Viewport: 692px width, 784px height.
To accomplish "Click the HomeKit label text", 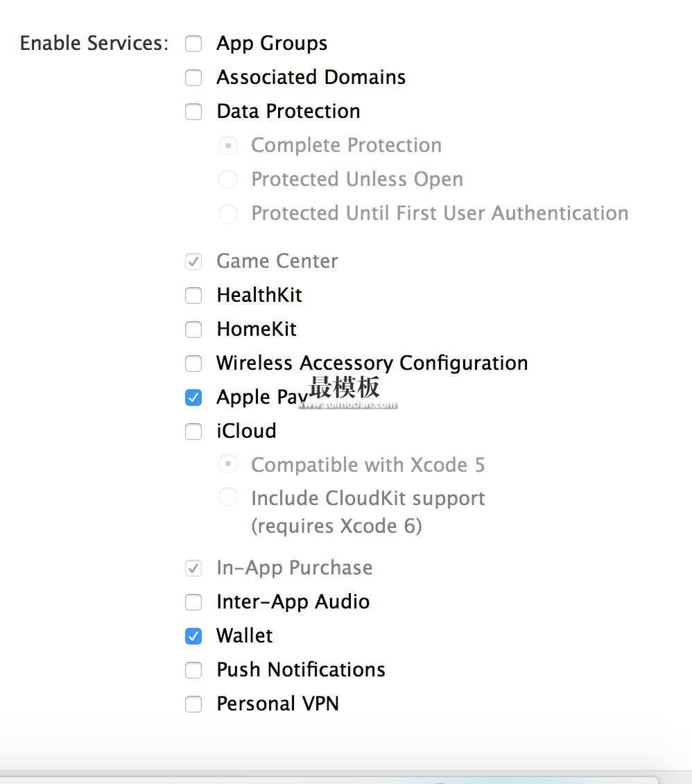I will point(257,329).
